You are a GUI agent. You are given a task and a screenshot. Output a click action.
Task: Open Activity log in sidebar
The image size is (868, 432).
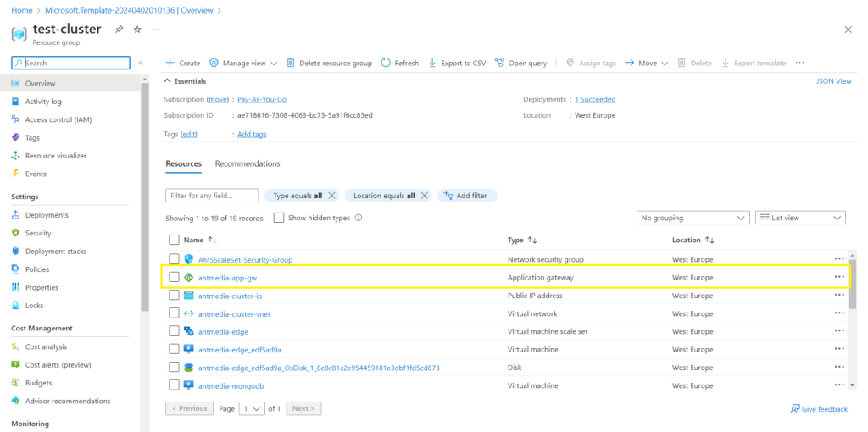(43, 102)
